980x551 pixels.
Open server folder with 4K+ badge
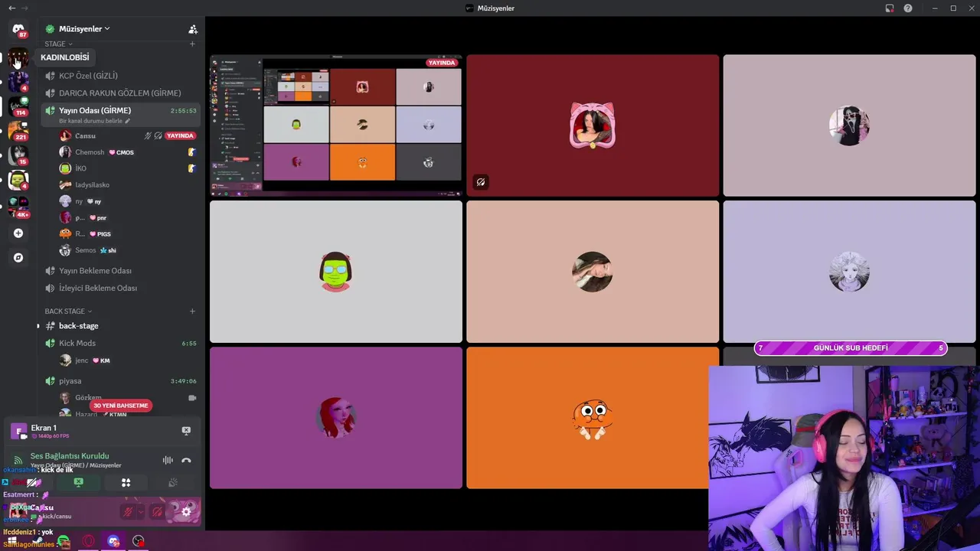(x=18, y=207)
